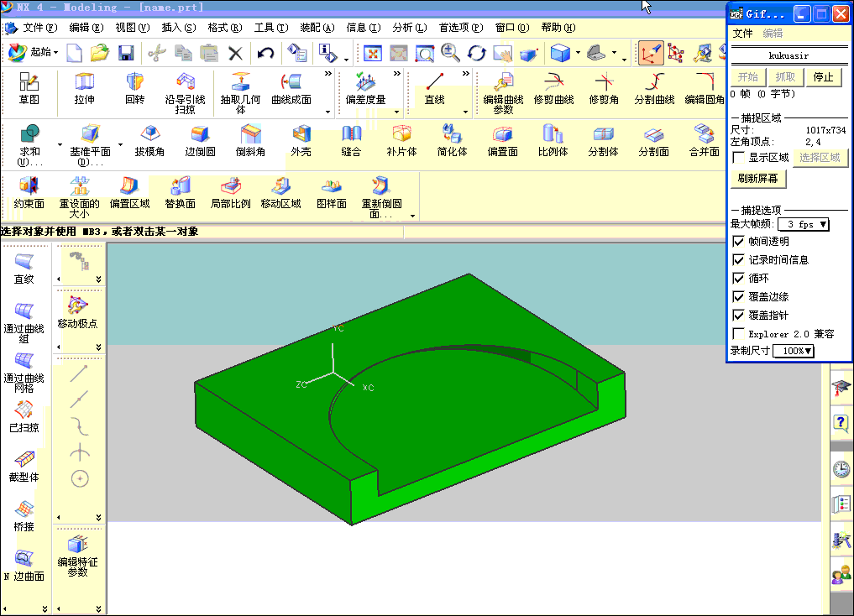Viewport: 854px width, 616px height.
Task: Open the 首选项(P) menu
Action: click(x=461, y=27)
